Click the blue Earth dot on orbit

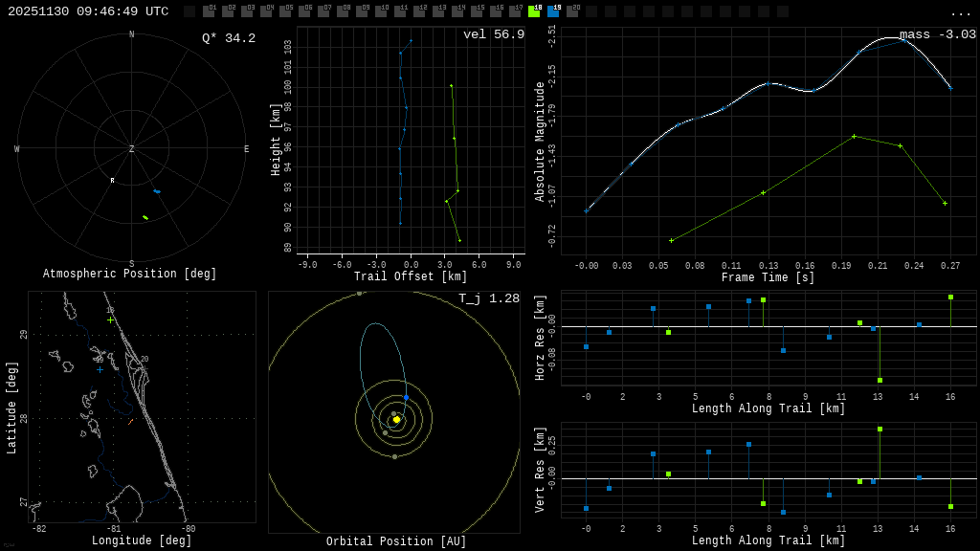[x=406, y=397]
